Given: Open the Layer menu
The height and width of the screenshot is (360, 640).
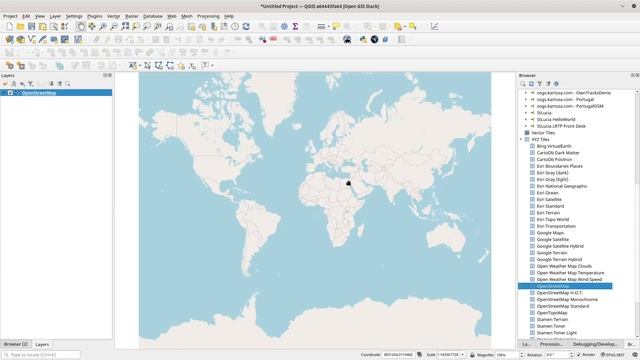Looking at the screenshot, I should point(55,16).
